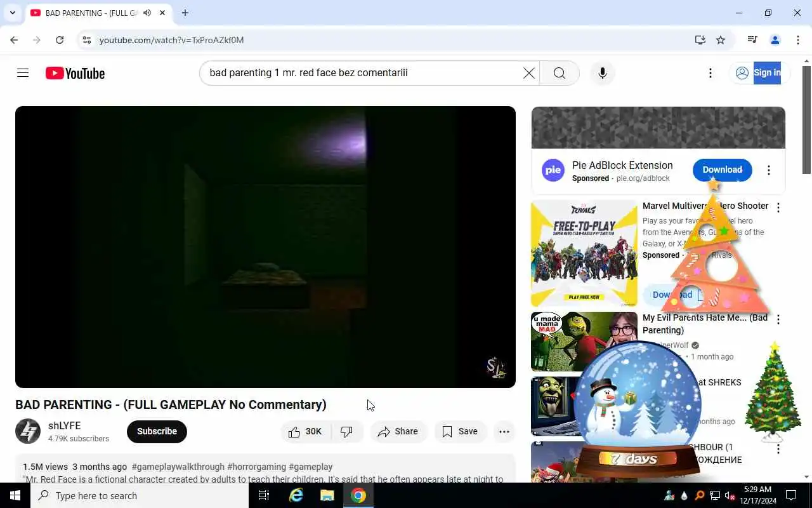Open Marvel Rivals ad options menu

click(x=778, y=208)
